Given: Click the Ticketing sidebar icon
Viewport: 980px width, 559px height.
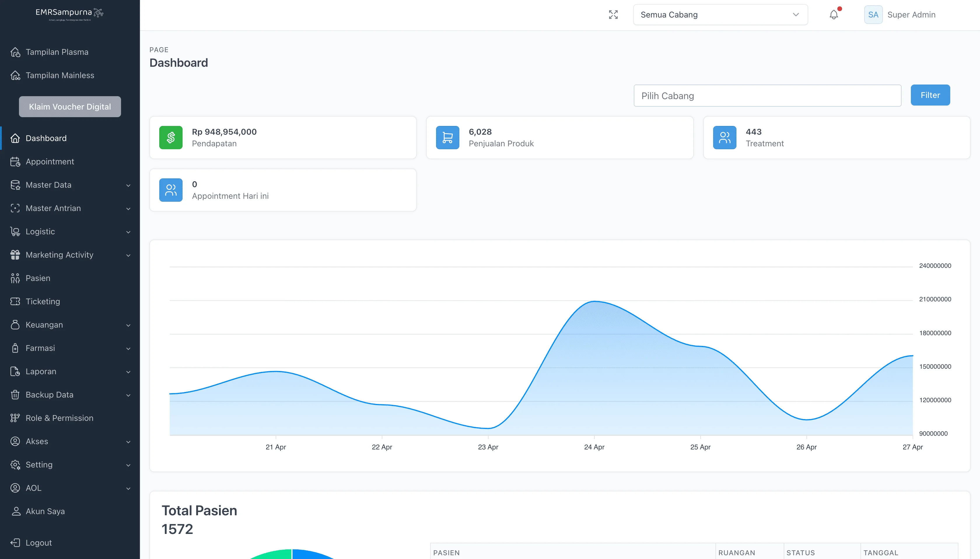Looking at the screenshot, I should pos(15,301).
